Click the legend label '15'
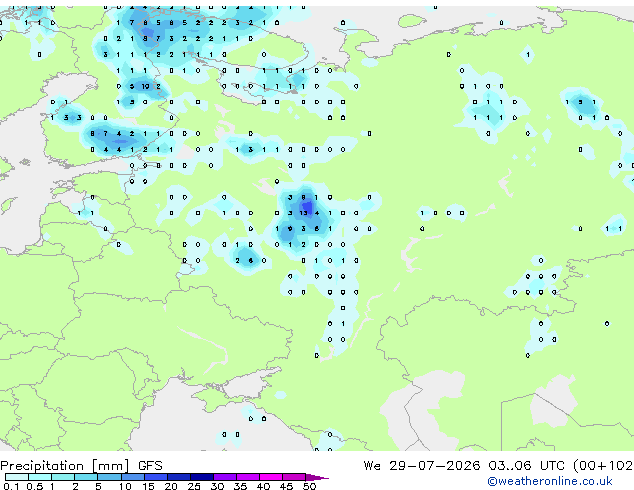The height and width of the screenshot is (490, 634). (148, 486)
